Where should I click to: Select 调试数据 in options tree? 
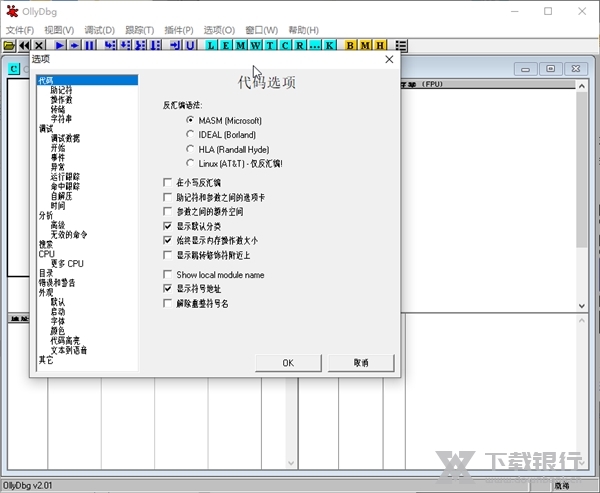pos(65,138)
